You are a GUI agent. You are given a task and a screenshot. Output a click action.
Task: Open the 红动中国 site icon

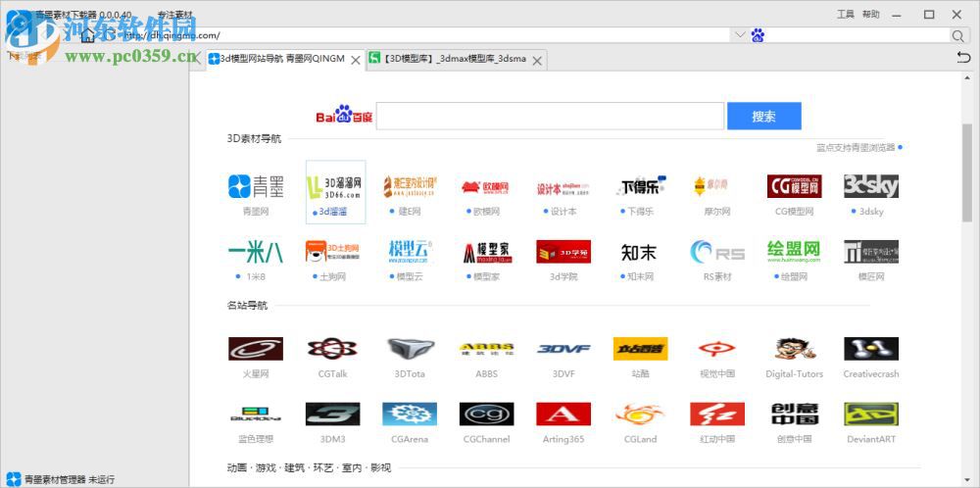point(717,414)
